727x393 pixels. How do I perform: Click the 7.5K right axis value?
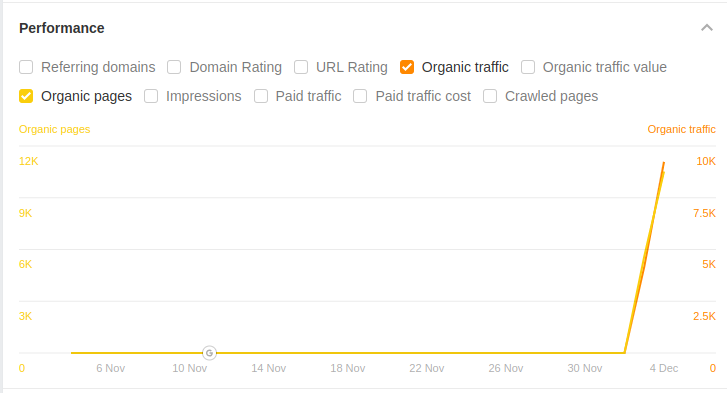[704, 213]
